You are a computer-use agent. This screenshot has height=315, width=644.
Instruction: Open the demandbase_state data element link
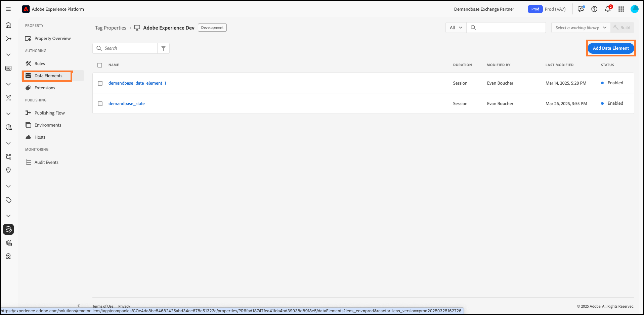pyautogui.click(x=126, y=103)
